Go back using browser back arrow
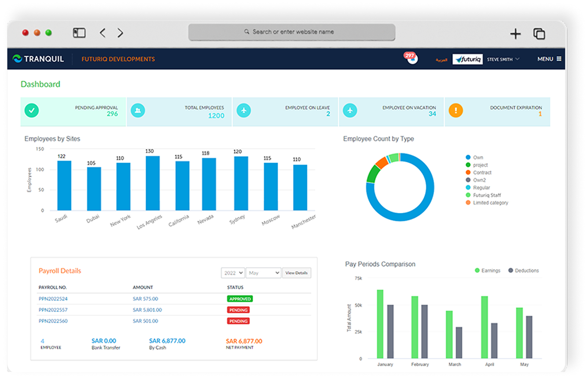The width and height of the screenshot is (588, 379). pos(103,33)
